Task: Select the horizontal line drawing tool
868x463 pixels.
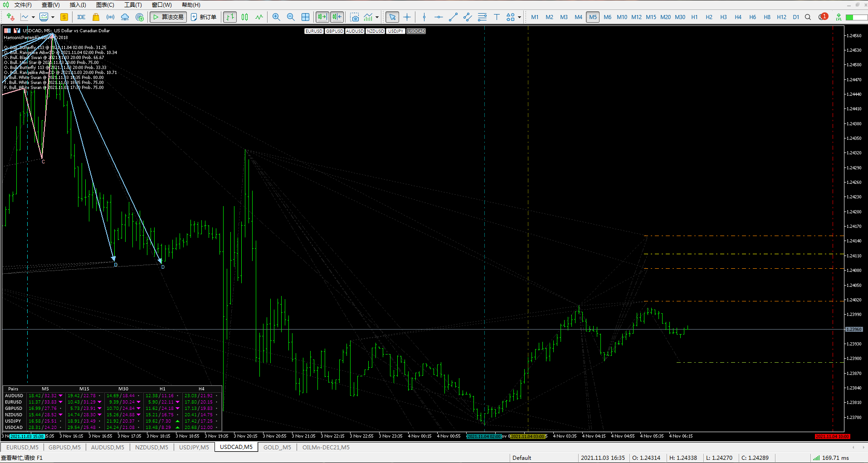Action: coord(439,17)
